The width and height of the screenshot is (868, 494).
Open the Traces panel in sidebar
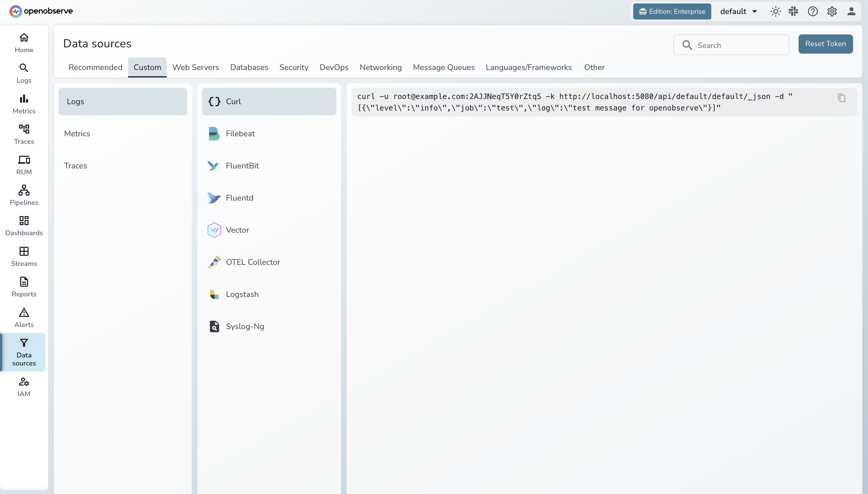[24, 134]
